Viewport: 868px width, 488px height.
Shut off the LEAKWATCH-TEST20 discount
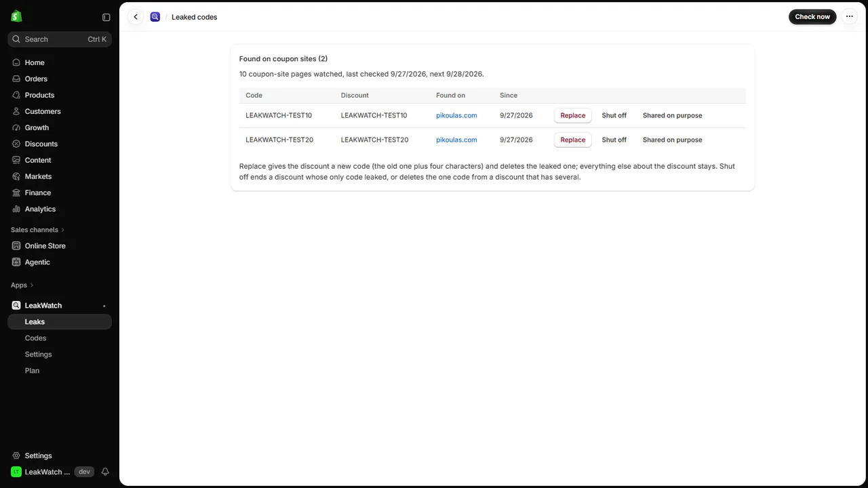(614, 140)
